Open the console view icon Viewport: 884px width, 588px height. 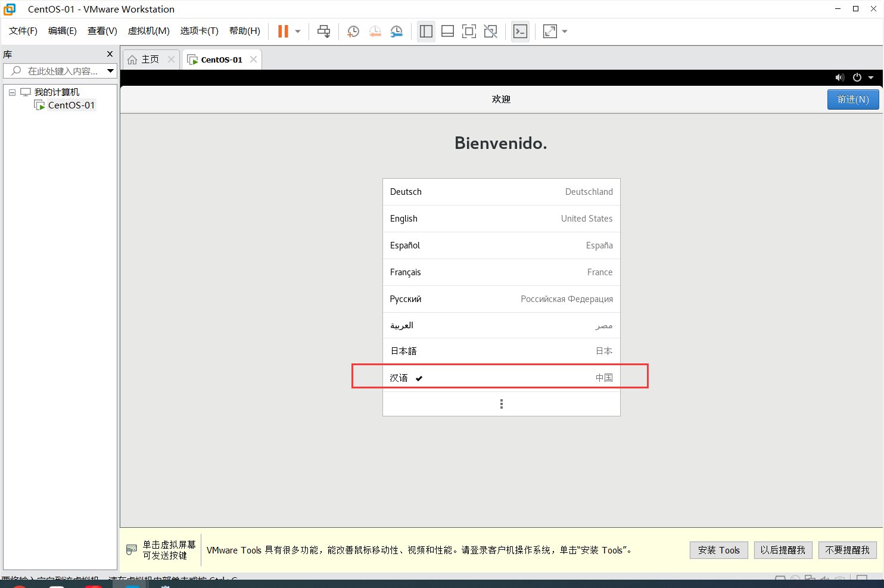pos(520,32)
